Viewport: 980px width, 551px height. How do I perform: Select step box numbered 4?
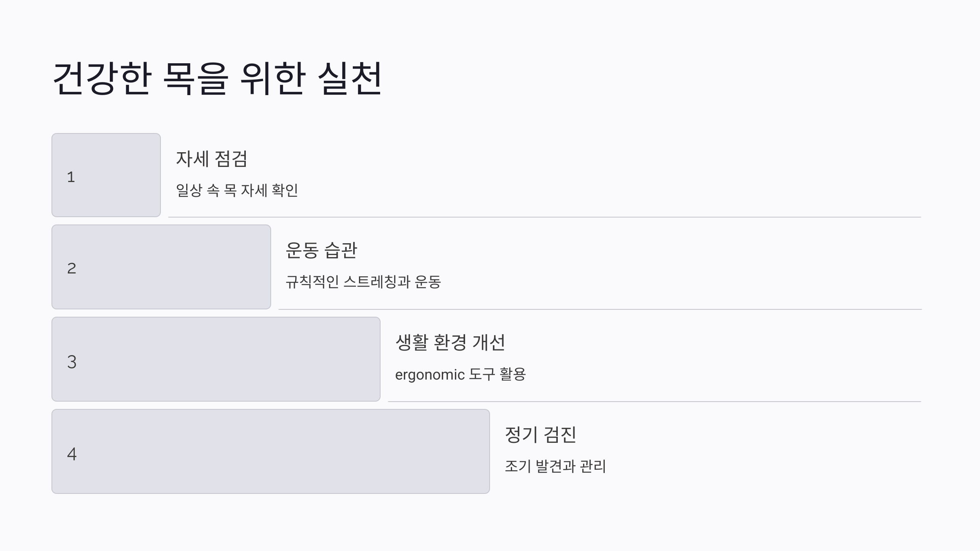point(271,451)
